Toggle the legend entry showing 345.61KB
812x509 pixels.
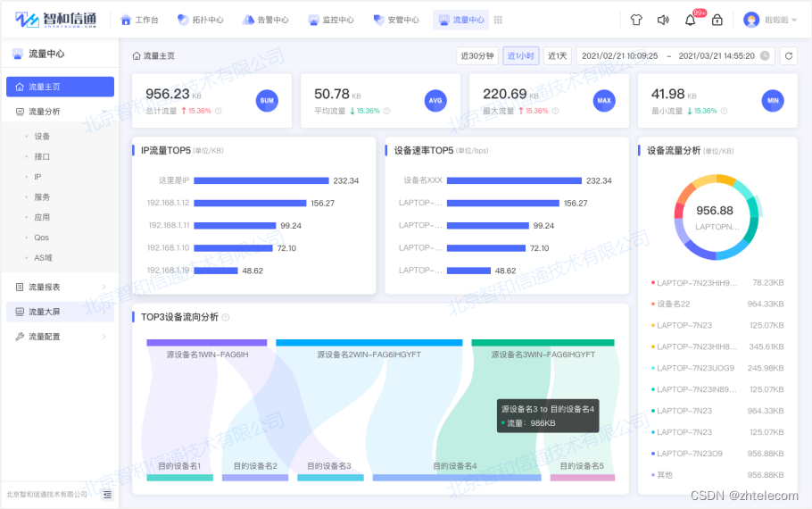pyautogui.click(x=717, y=346)
